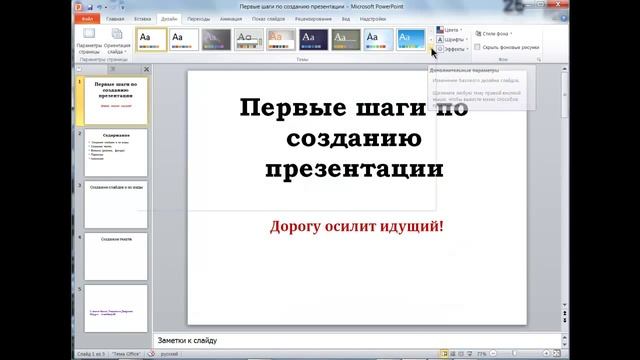Switch to outline tab in slides pane
Image resolution: width=640 pixels, height=360 pixels.
113,69
